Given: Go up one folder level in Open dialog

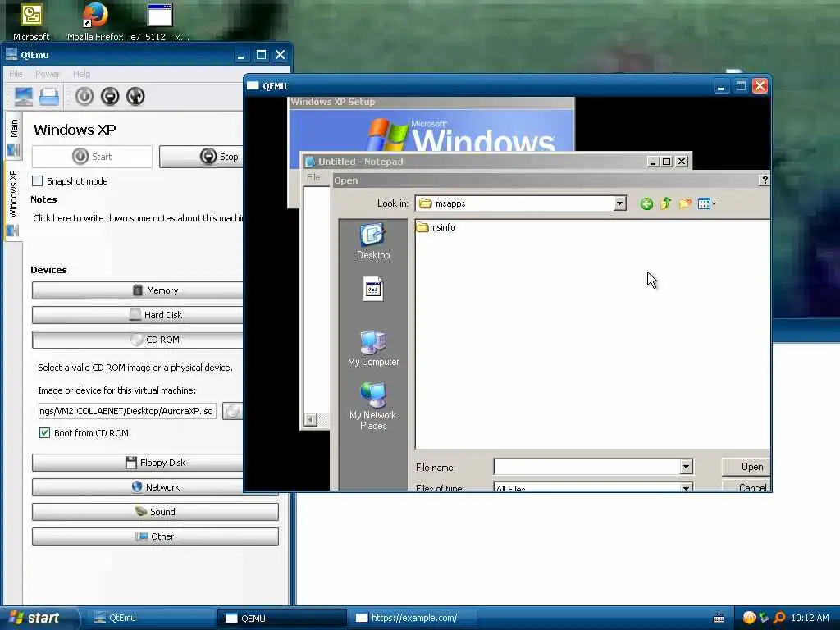Looking at the screenshot, I should click(x=666, y=203).
